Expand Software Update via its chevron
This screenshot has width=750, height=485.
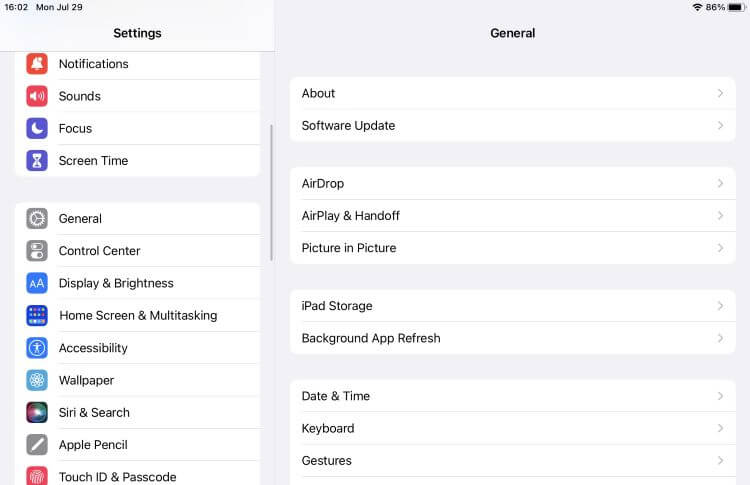720,125
